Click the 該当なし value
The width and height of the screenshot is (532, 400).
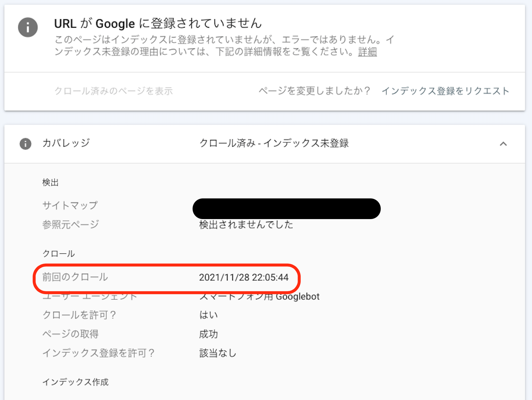[218, 353]
